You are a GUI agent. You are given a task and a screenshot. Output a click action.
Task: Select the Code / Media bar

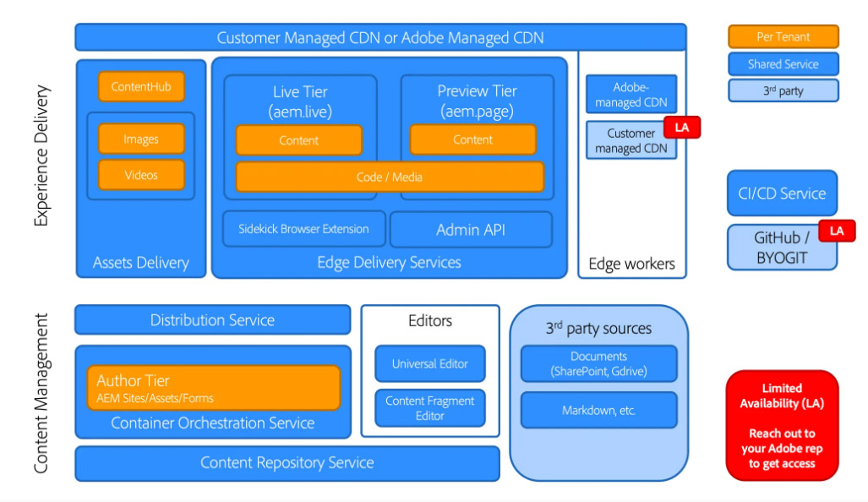390,177
